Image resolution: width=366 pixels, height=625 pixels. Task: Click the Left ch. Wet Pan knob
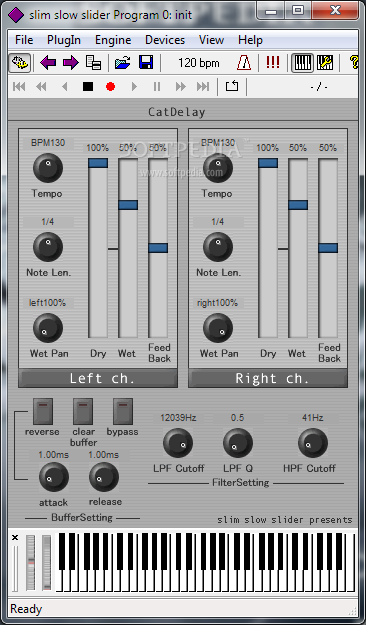tap(48, 328)
